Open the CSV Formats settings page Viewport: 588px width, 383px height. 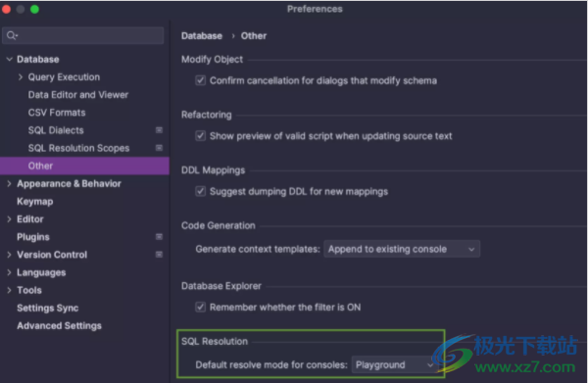point(57,113)
